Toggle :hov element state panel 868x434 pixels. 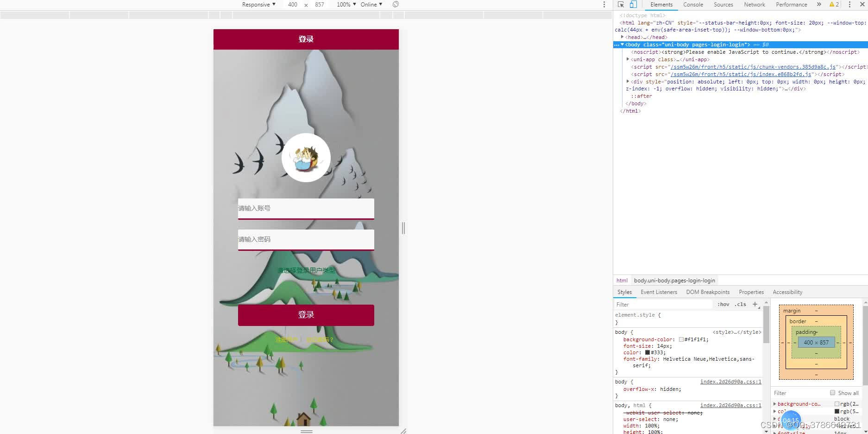click(723, 304)
